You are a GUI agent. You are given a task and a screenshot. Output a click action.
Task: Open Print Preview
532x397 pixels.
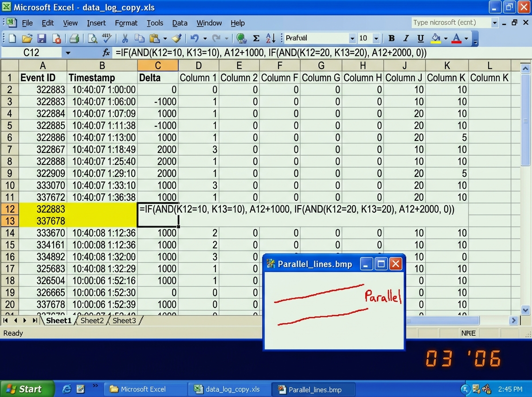pos(92,38)
